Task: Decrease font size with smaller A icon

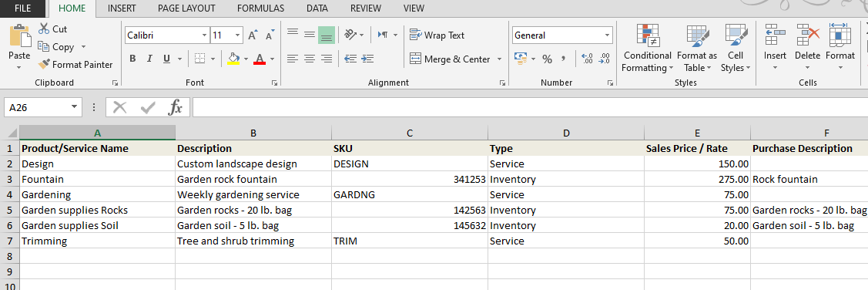Action: [270, 35]
